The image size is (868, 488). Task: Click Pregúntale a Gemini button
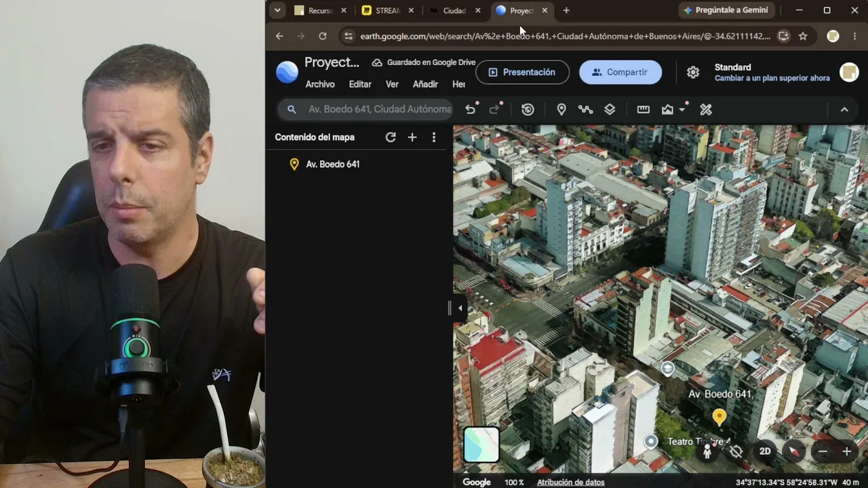[726, 10]
